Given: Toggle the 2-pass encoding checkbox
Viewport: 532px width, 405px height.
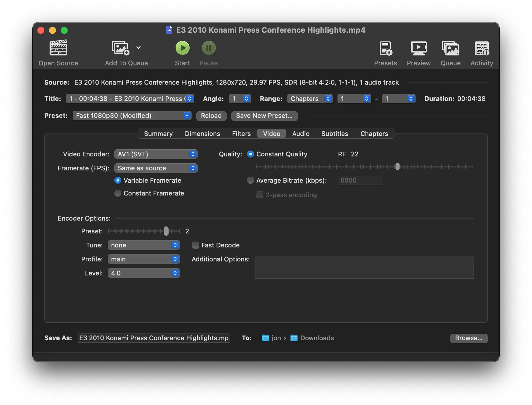Looking at the screenshot, I should [x=260, y=195].
